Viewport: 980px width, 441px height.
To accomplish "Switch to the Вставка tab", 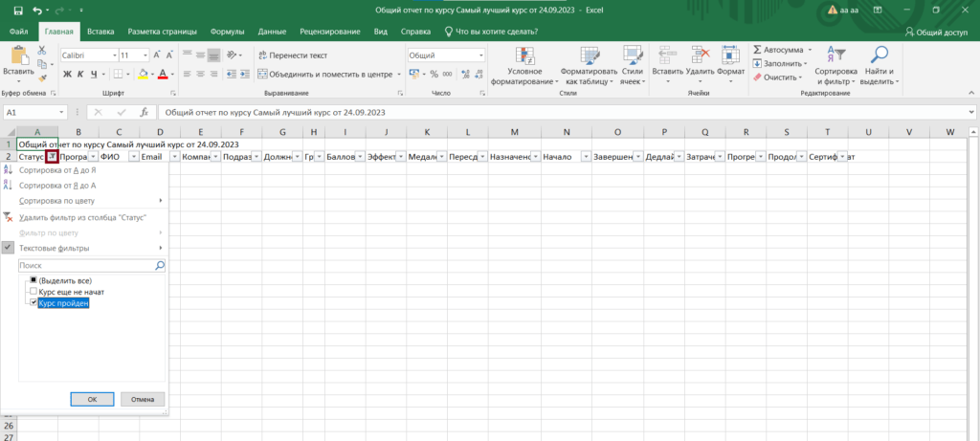I will click(100, 32).
